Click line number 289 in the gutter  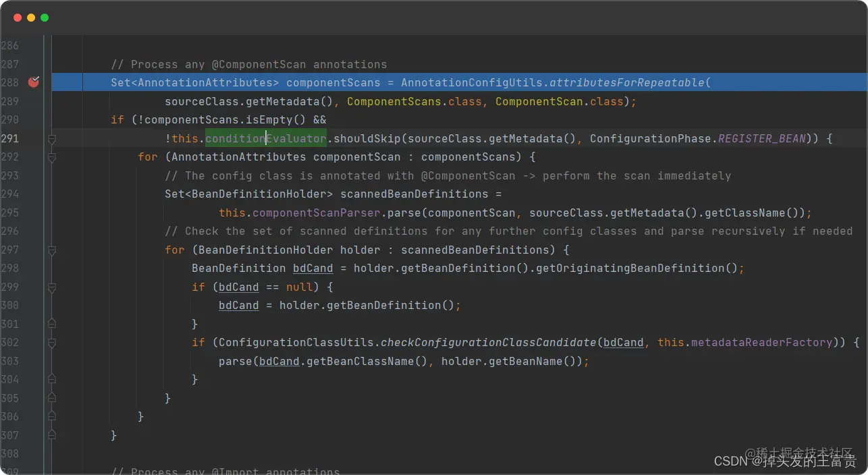click(10, 102)
